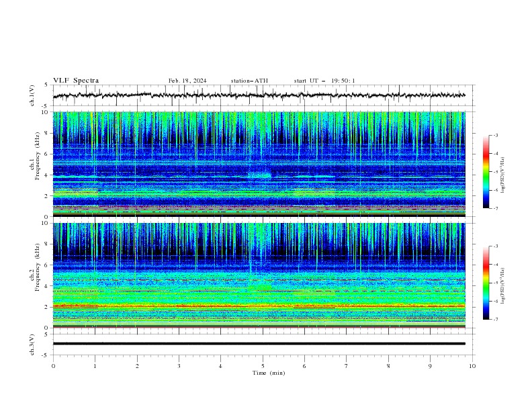Click time axis tick label "10"

(x=472, y=366)
